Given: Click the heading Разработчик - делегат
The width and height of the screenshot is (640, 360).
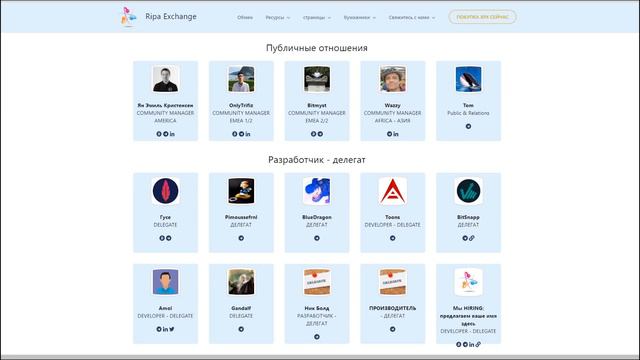Looking at the screenshot, I should coord(317,160).
